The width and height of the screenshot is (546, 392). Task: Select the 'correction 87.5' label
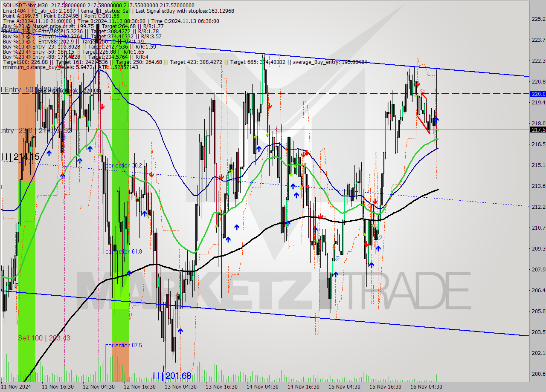coord(124,345)
